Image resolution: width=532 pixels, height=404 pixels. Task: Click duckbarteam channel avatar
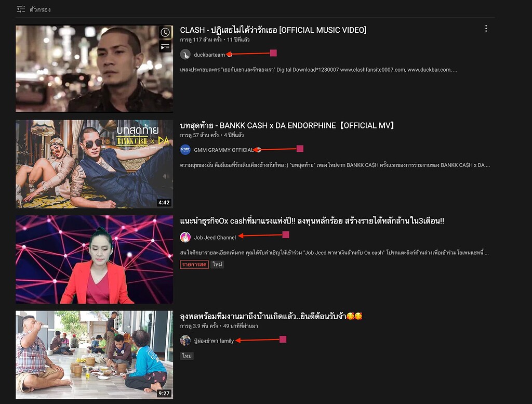(x=185, y=54)
